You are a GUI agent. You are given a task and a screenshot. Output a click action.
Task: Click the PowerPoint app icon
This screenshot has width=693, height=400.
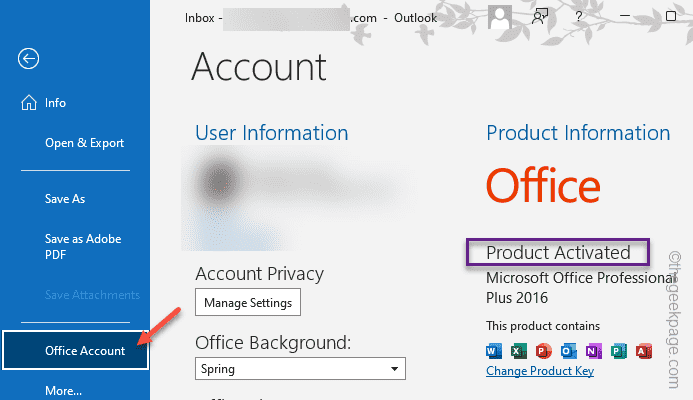click(x=544, y=351)
